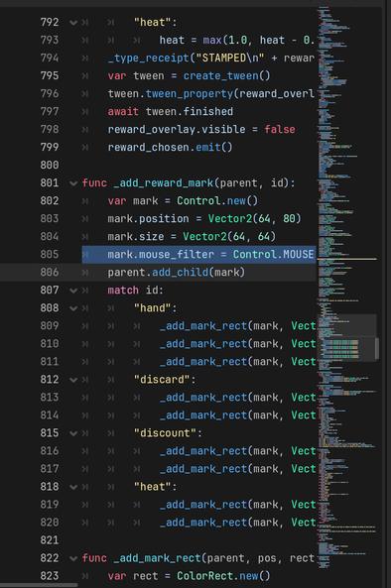391x588 pixels.
Task: Click the "discard" string on line 812
Action: tap(162, 380)
